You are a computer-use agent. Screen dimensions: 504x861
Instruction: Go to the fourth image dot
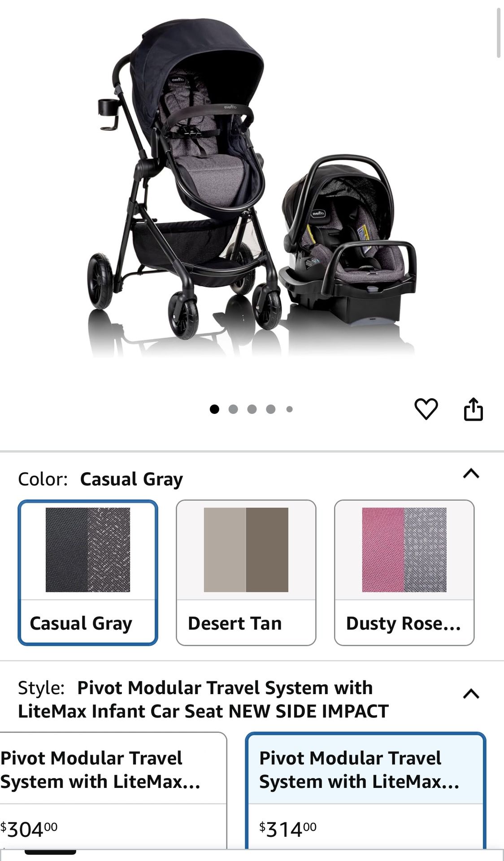tap(271, 409)
